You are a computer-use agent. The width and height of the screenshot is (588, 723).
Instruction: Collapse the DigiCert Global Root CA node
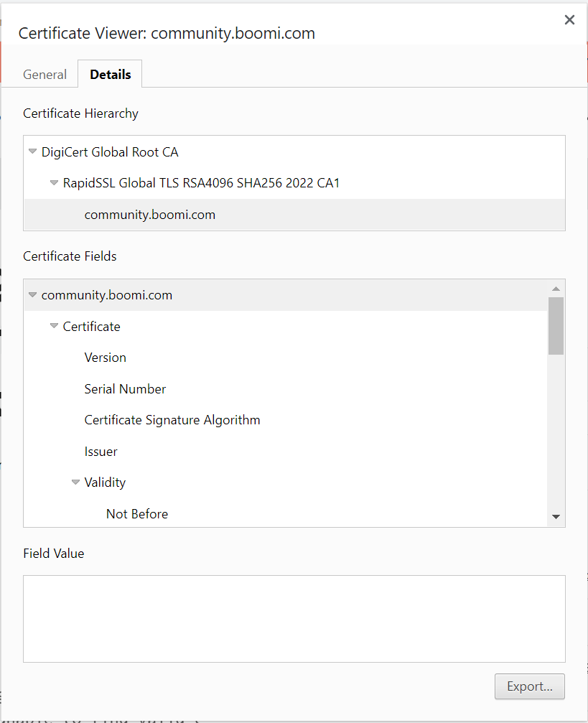[x=32, y=151]
